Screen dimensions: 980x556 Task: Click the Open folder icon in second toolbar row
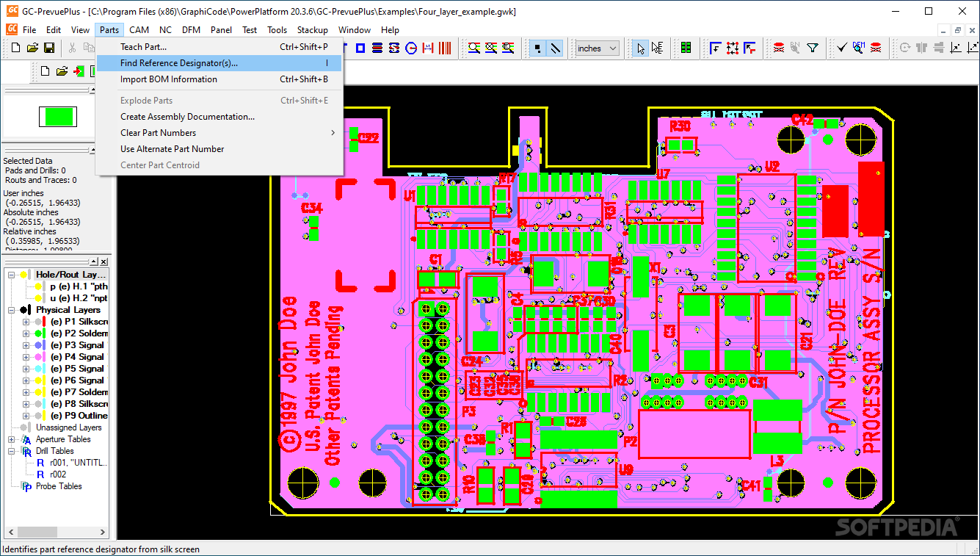(x=62, y=71)
